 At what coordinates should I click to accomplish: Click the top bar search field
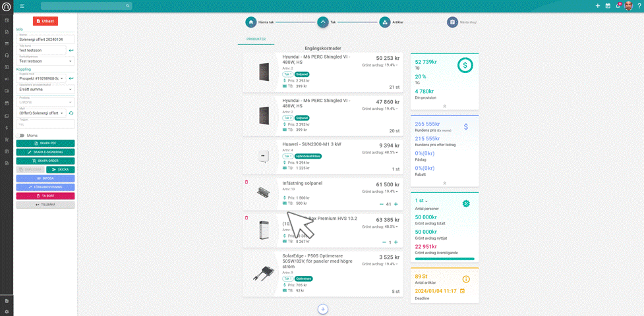coord(86,6)
